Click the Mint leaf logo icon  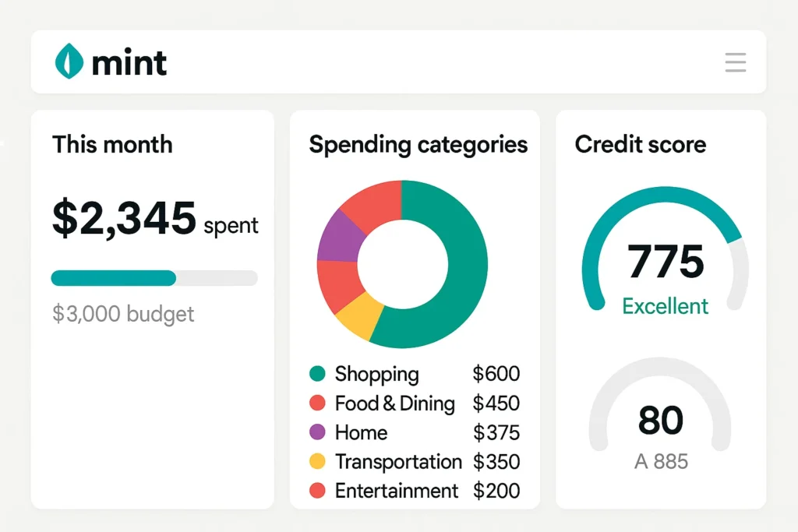(x=70, y=61)
